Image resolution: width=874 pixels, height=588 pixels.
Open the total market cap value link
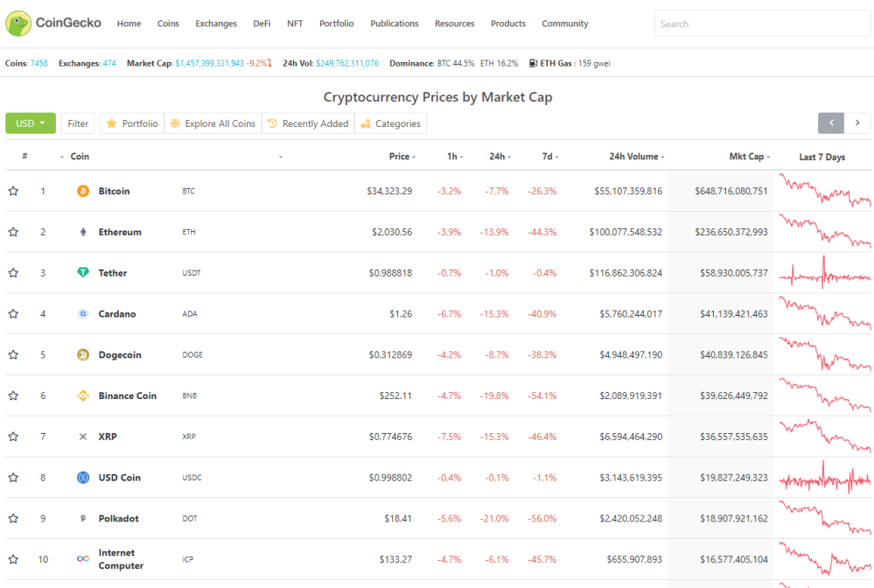[x=210, y=64]
